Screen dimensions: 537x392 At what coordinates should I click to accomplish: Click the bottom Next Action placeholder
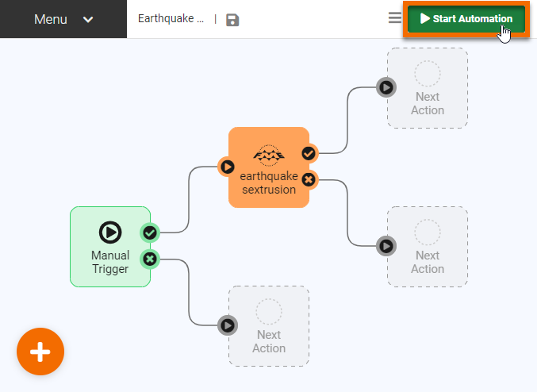click(x=269, y=326)
